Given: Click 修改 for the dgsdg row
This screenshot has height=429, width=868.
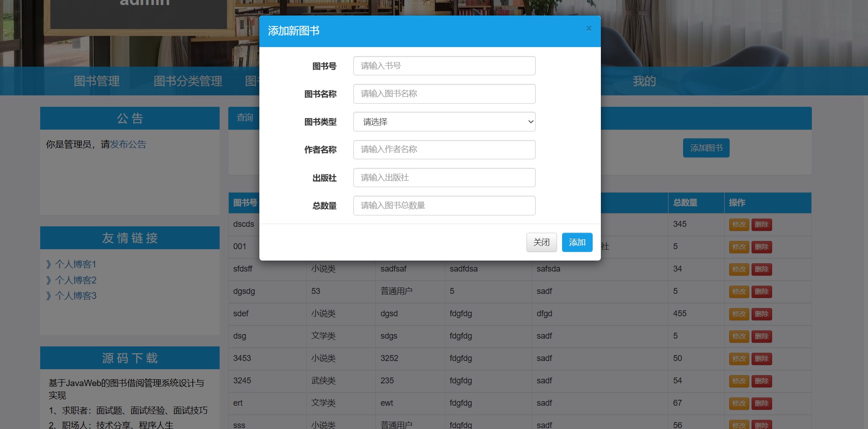Looking at the screenshot, I should 739,292.
